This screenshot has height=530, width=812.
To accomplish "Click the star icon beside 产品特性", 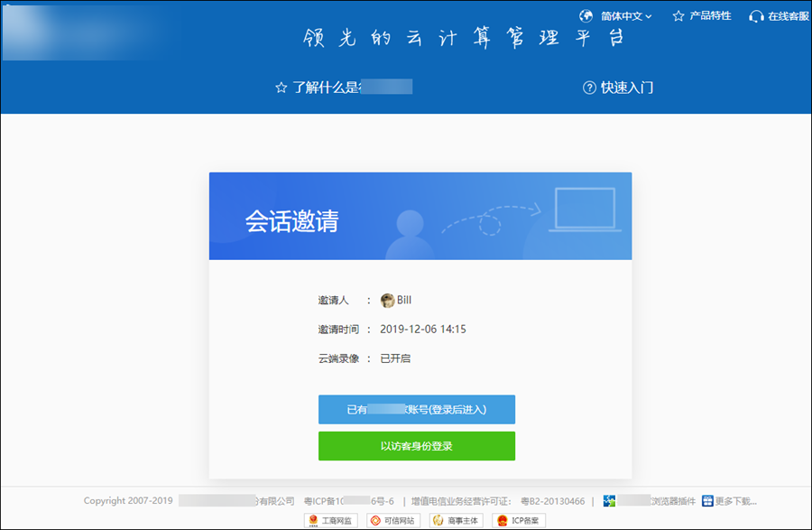I will [678, 16].
